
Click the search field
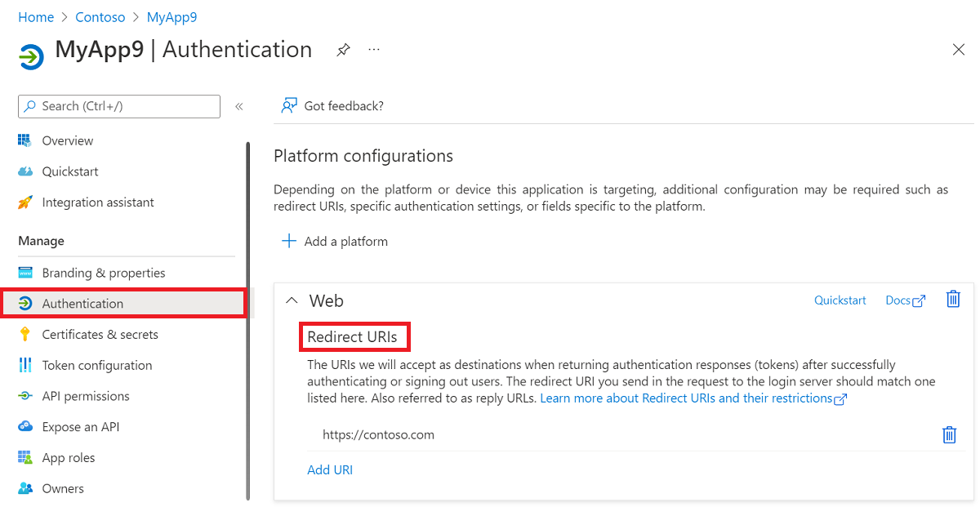click(x=118, y=106)
